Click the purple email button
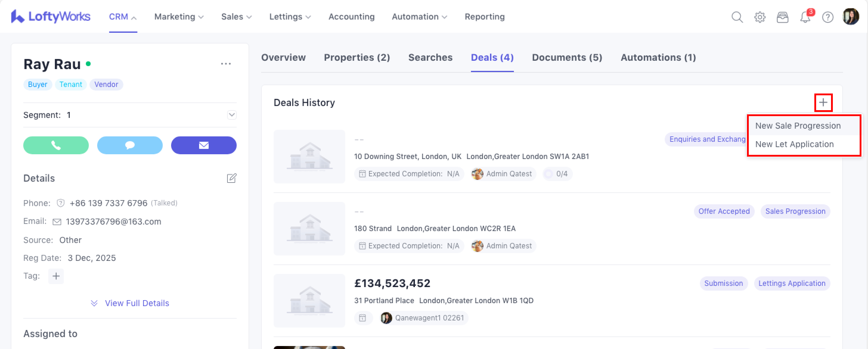The height and width of the screenshot is (349, 868). coord(204,145)
